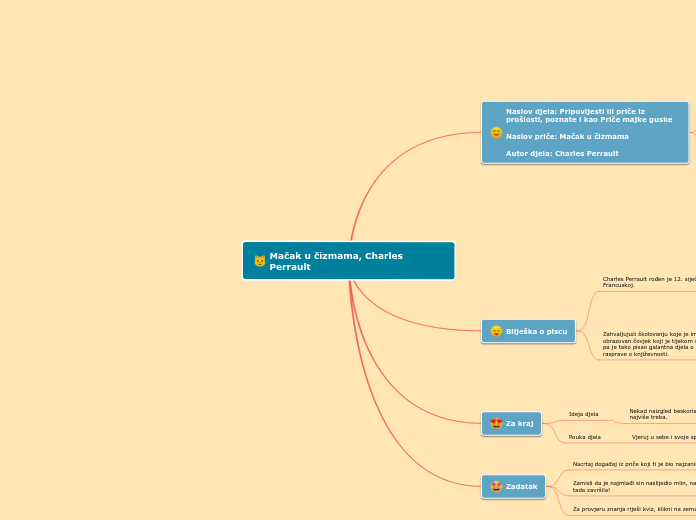
Task: Click the heart-eyes emoji on Za kraj
Action: (x=496, y=424)
